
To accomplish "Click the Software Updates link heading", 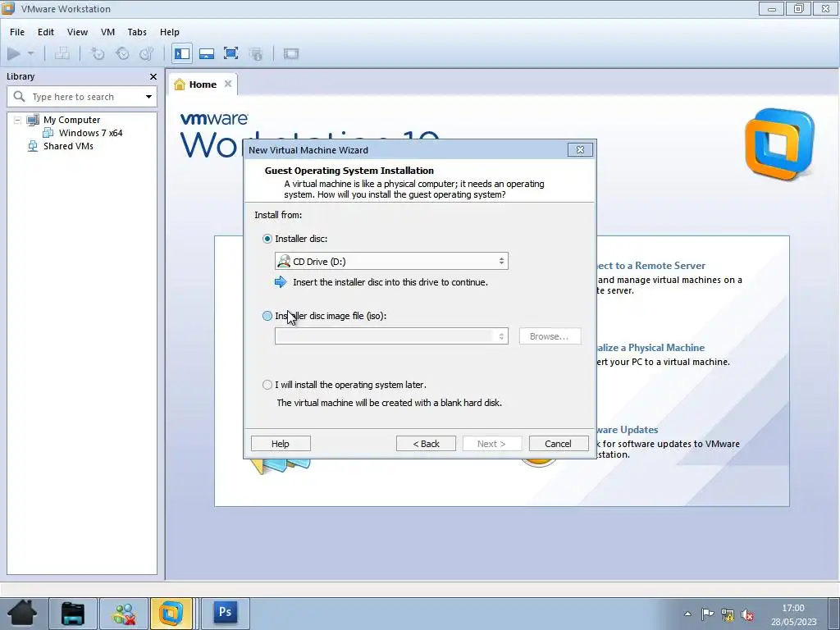I will 628,430.
